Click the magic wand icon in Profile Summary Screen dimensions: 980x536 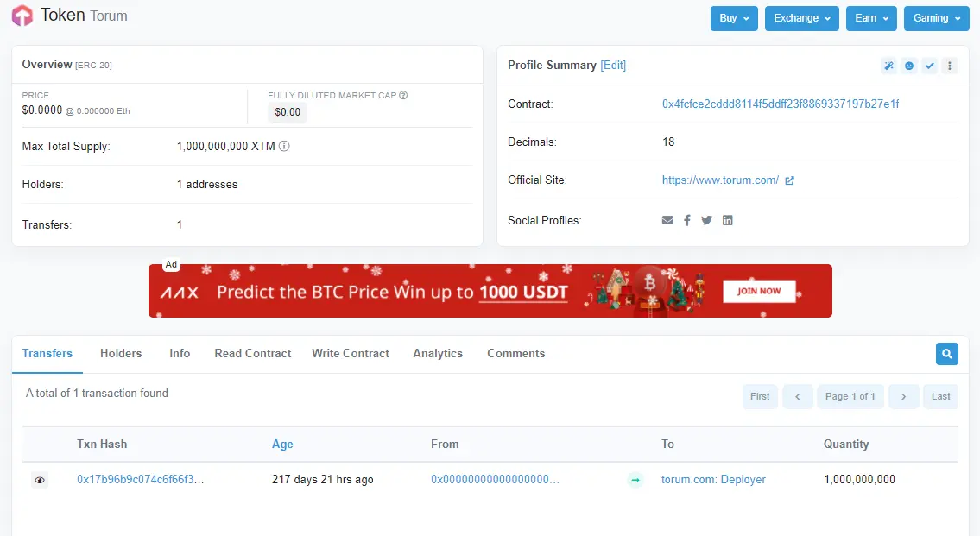point(888,66)
